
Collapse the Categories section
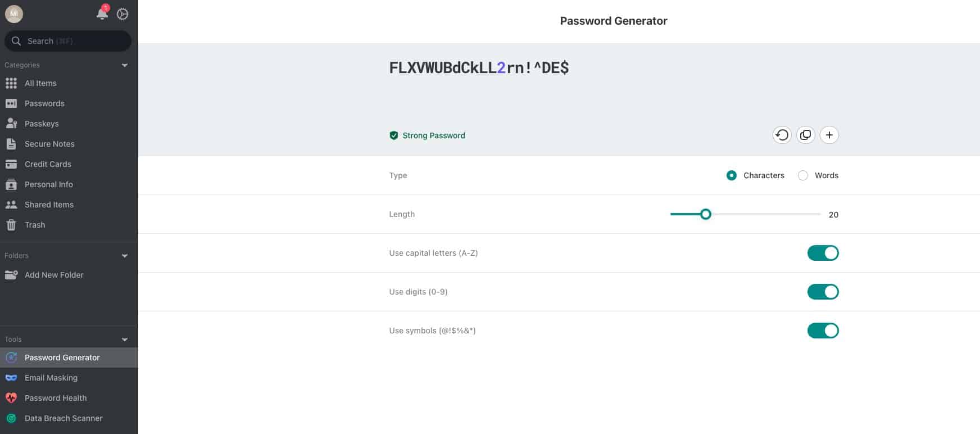(x=125, y=65)
